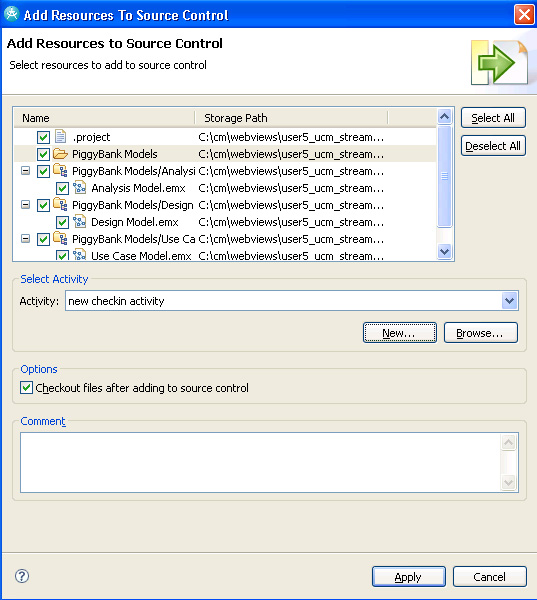Sort by the Name column header
The width and height of the screenshot is (537, 600).
tap(104, 118)
